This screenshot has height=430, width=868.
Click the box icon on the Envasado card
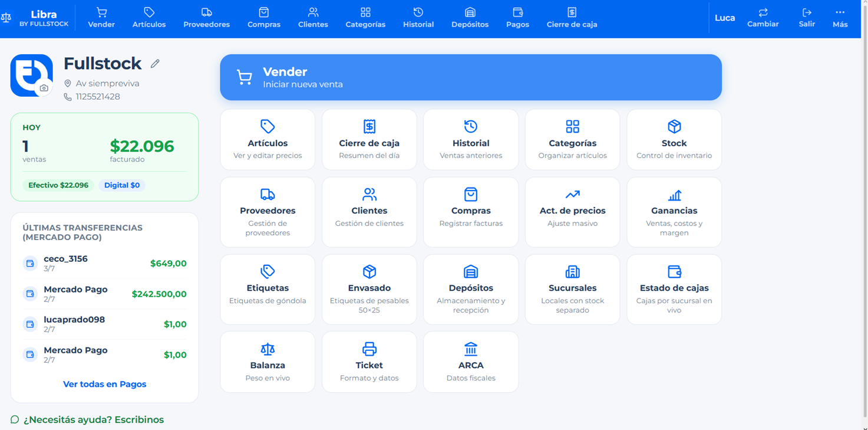click(x=369, y=271)
